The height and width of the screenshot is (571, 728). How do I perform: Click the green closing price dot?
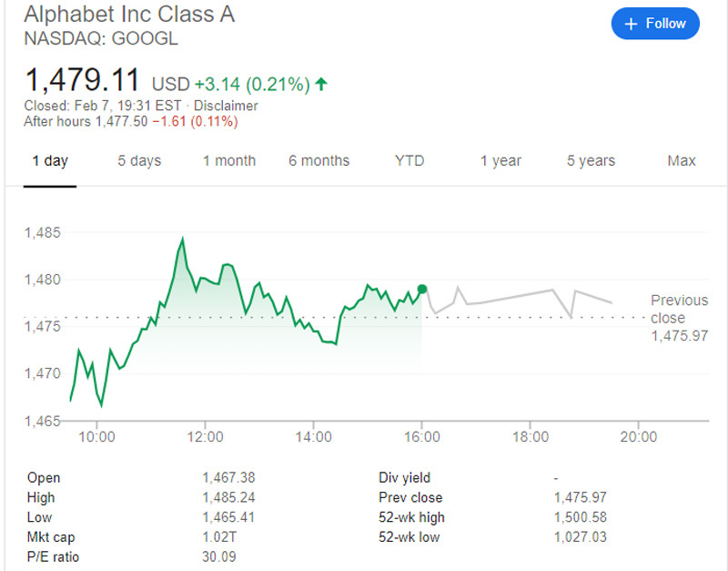point(422,289)
